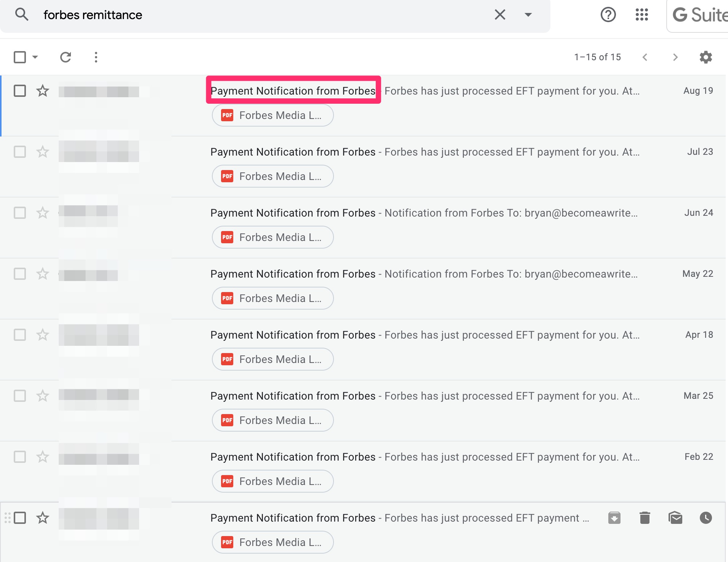
Task: Open the Mar 25 Payment Notification email
Action: coord(293,396)
